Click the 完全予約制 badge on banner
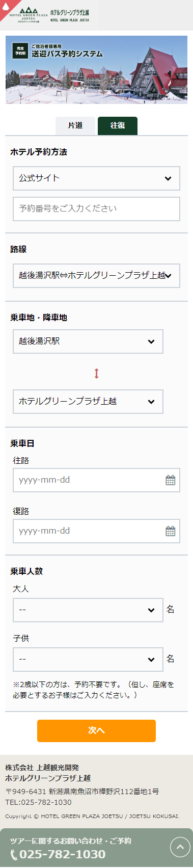 point(20,51)
